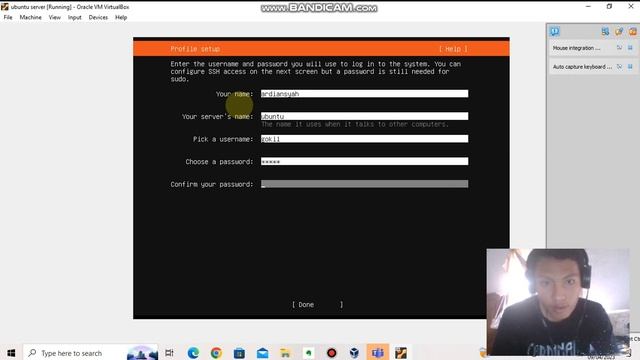Screen dimensions: 640x360
Task: Click the taskbar search box
Action: [91, 353]
